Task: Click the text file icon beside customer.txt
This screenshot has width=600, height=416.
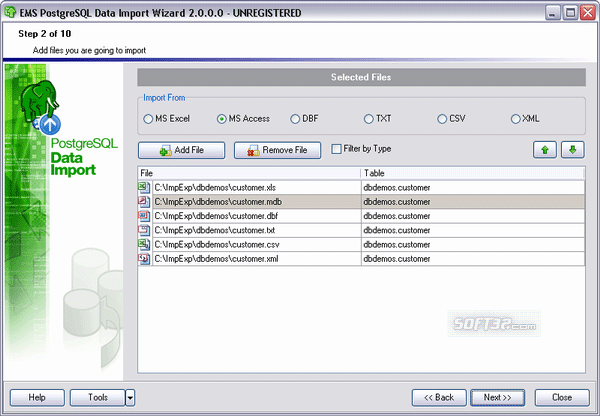Action: (144, 230)
